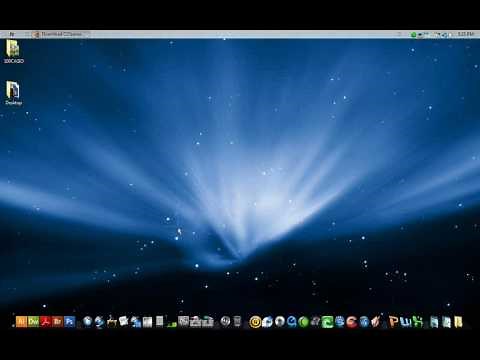The image size is (480, 360).
Task: Open Adobe Dreamweaver (Dw) dock icon
Action: point(33,322)
